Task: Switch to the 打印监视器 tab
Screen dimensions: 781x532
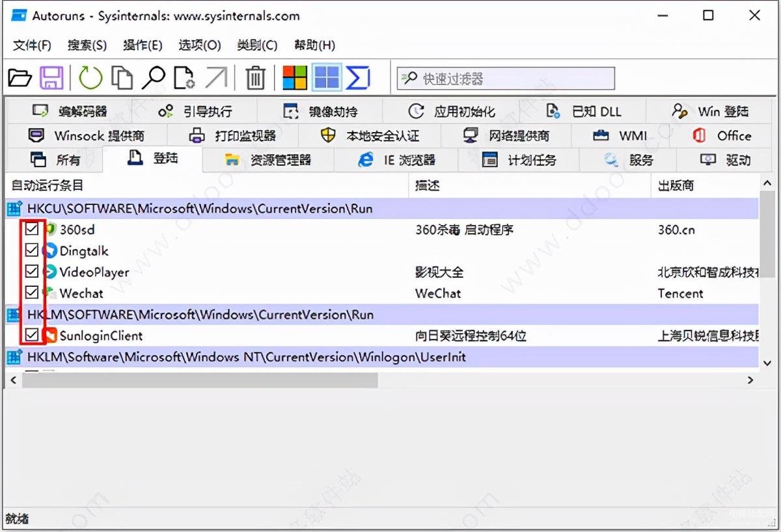Action: (x=232, y=136)
